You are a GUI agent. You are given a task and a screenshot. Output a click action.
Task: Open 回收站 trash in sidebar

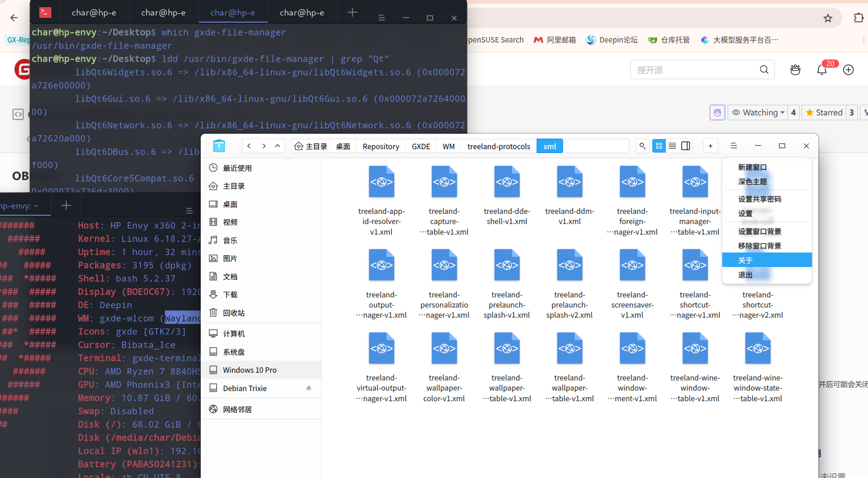[x=261, y=313]
